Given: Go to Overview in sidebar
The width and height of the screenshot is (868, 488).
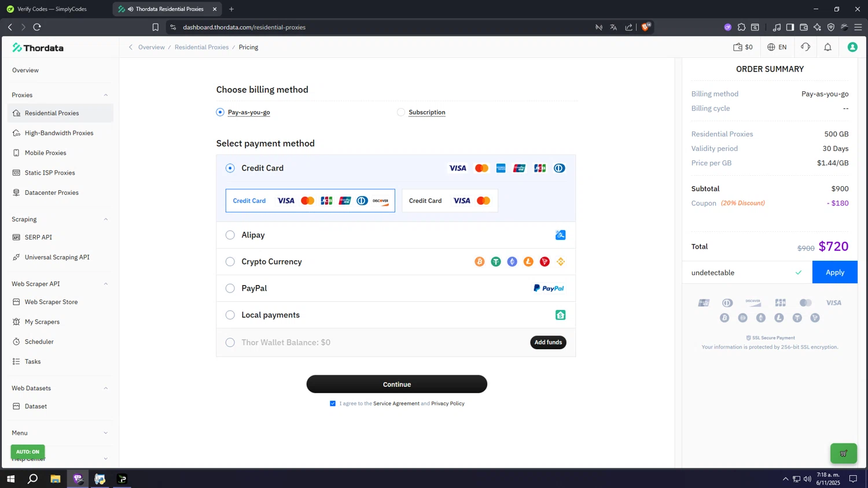Looking at the screenshot, I should [25, 71].
